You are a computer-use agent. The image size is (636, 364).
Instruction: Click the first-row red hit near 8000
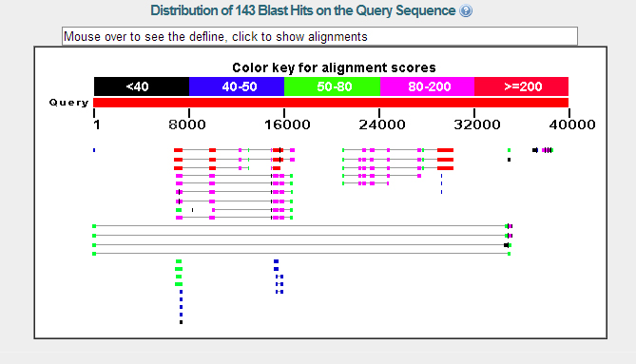178,150
